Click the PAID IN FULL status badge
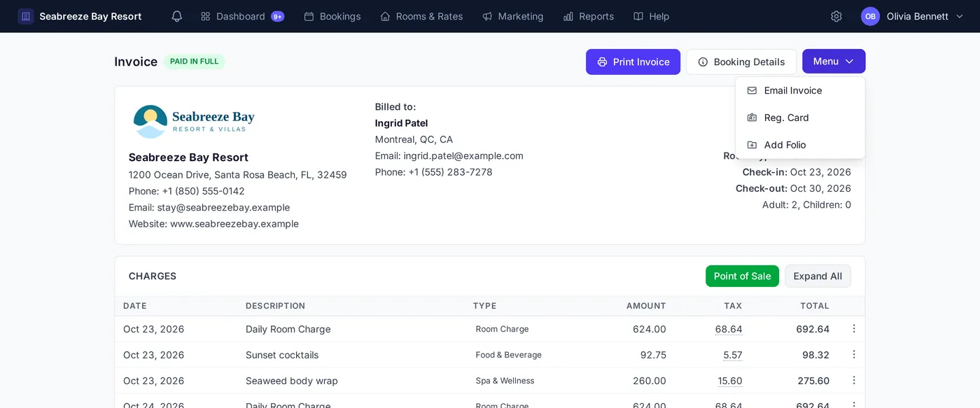The image size is (980, 408). point(194,62)
